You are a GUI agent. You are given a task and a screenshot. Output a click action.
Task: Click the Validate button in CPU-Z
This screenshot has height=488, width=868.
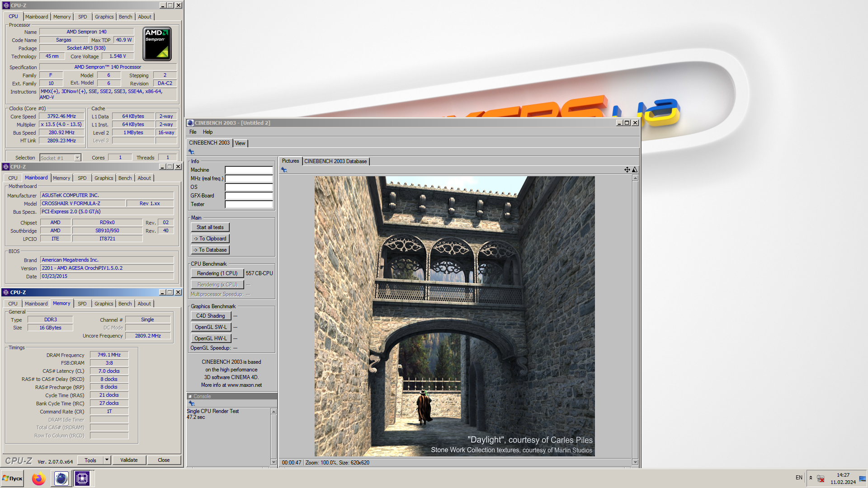point(129,460)
